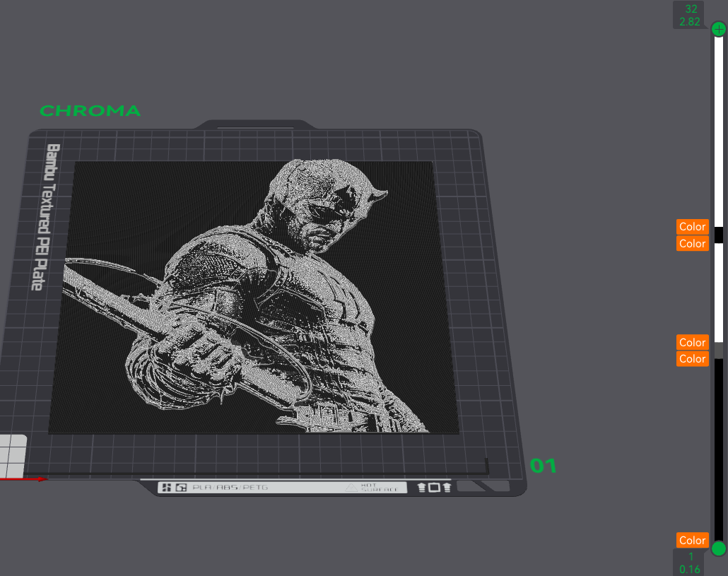This screenshot has height=576, width=728.
Task: Click the Color tag where the gray slider band ends
Action: click(692, 359)
